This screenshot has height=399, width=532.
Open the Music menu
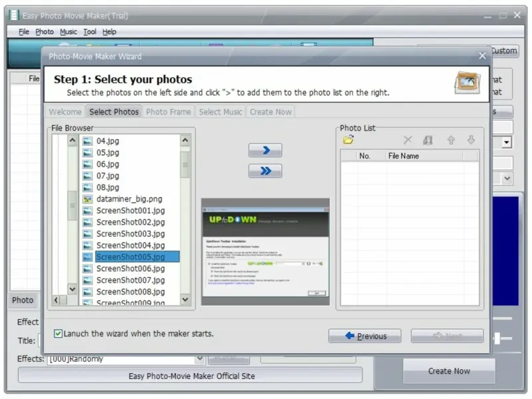click(x=68, y=32)
